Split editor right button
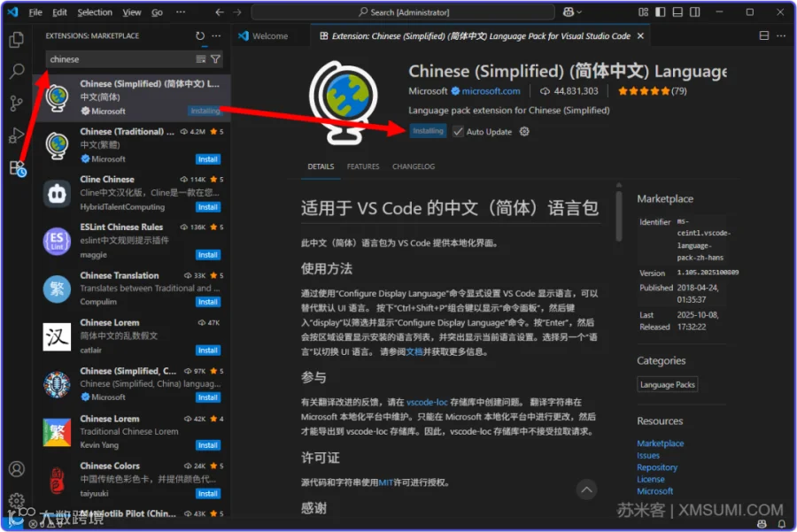797x532 pixels. tap(764, 35)
